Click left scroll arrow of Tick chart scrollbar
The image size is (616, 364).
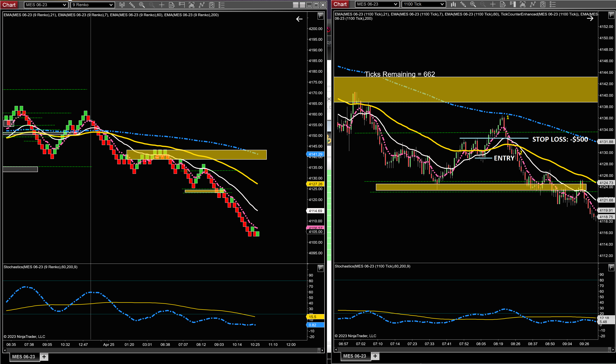336,350
